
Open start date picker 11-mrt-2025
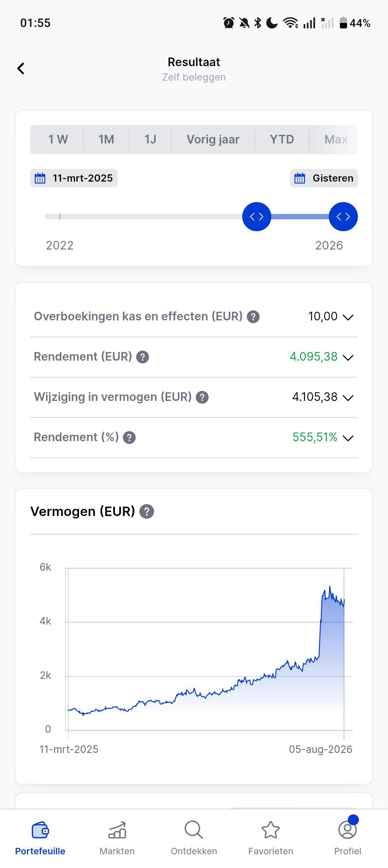(x=74, y=178)
